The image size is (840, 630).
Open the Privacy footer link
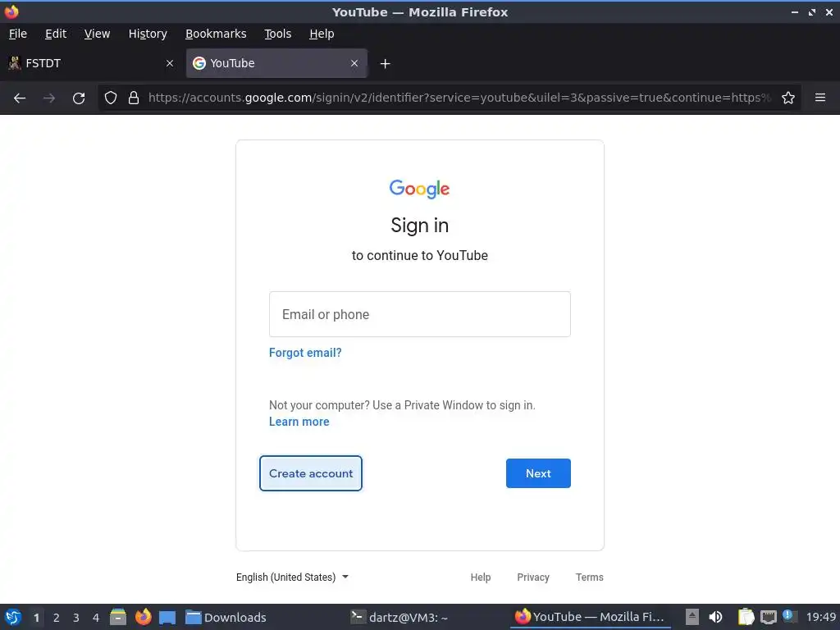click(x=533, y=577)
